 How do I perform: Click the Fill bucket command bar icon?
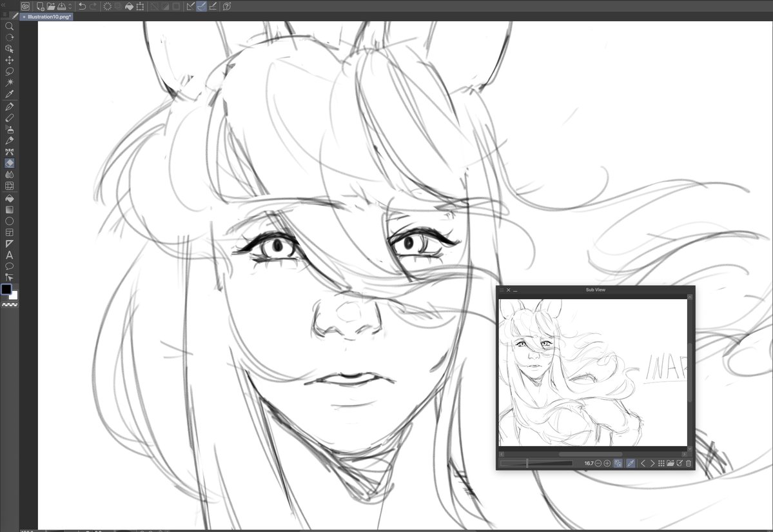point(129,6)
